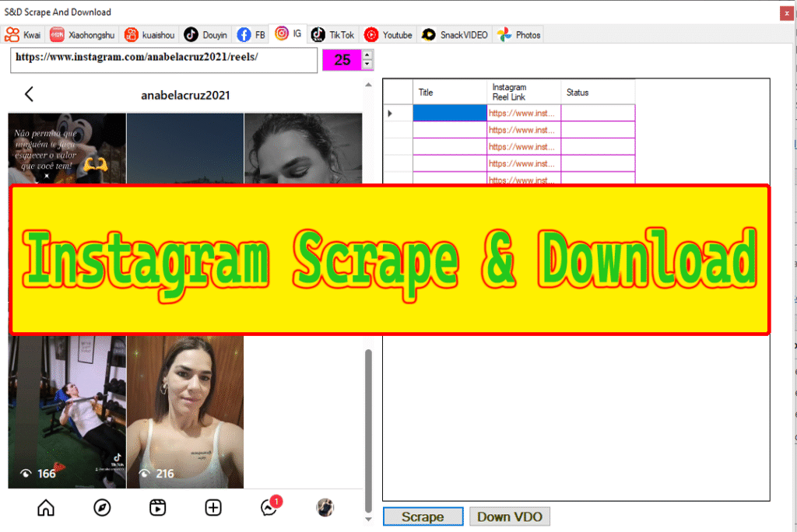Screen dimensions: 797x532
Task: Click the Scrape button
Action: (x=423, y=516)
